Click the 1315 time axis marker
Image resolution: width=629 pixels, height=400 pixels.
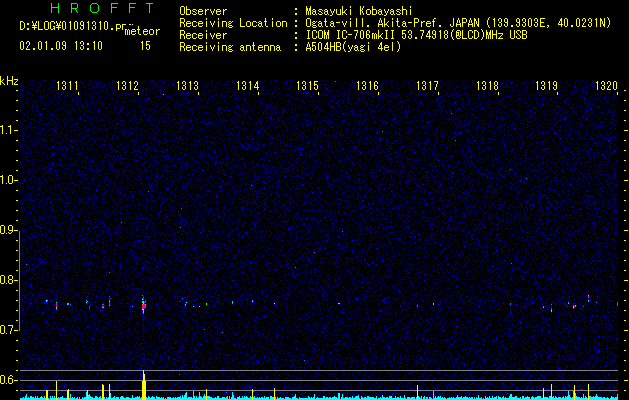(307, 86)
